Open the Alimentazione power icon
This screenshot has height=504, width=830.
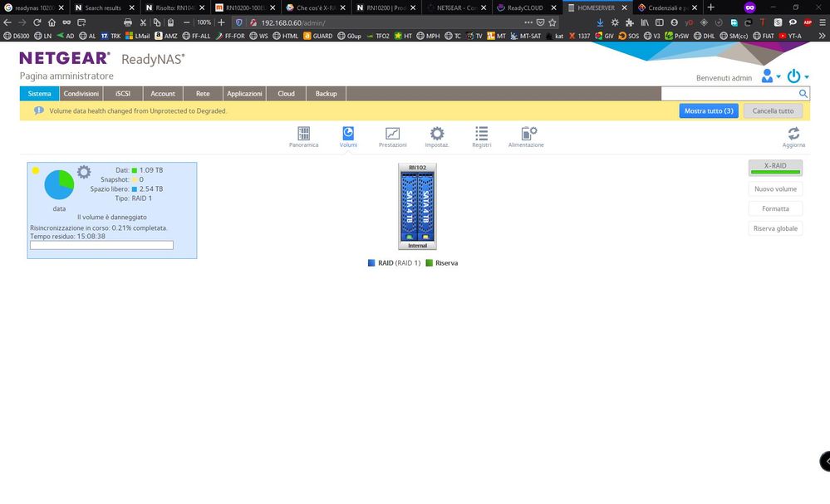527,135
